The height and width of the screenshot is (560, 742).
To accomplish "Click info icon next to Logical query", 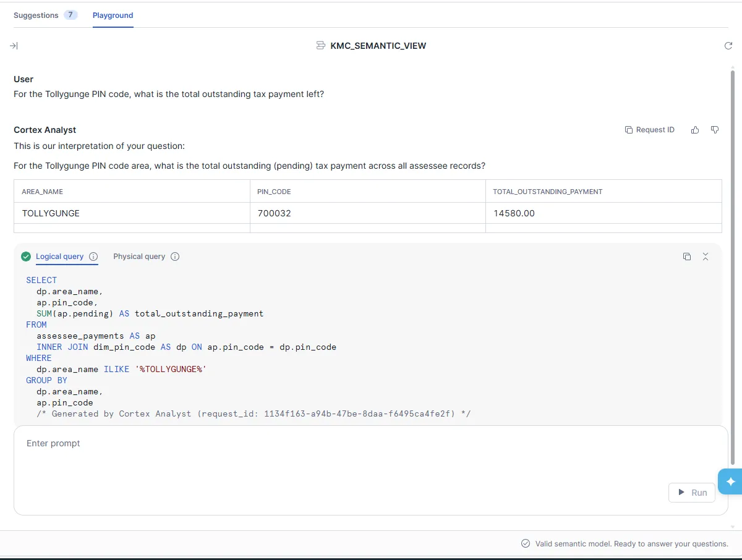I will (93, 257).
